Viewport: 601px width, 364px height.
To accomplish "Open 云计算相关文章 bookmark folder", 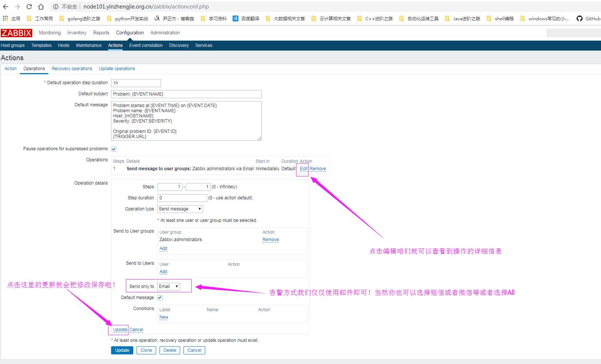I will (x=331, y=18).
